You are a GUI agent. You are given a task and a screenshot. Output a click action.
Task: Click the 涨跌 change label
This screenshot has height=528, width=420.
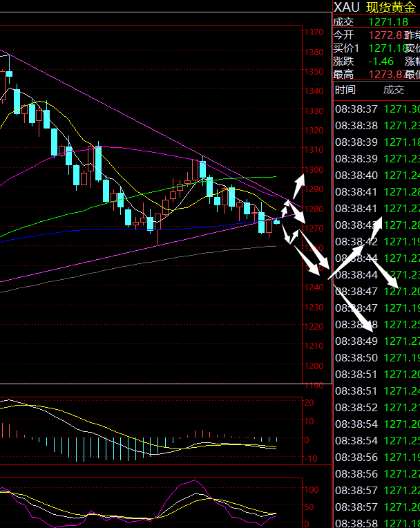343,62
